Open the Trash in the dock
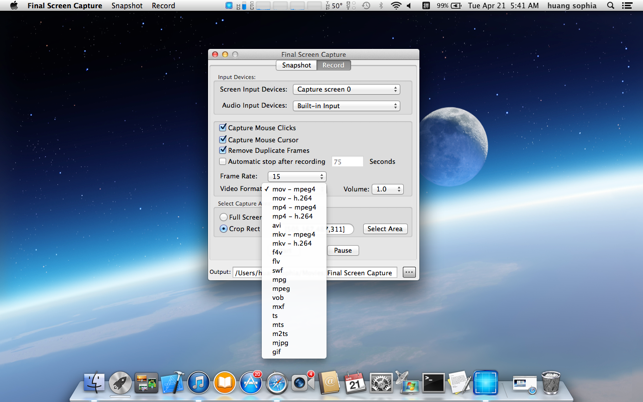 click(551, 382)
